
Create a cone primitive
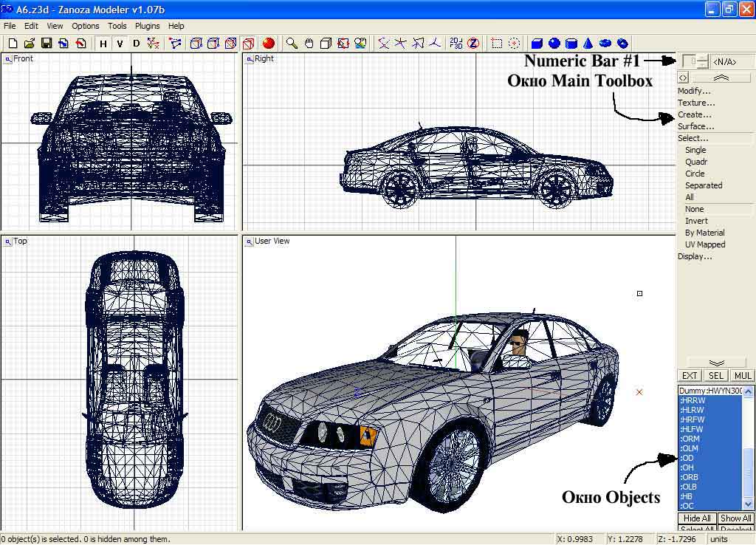(x=588, y=44)
